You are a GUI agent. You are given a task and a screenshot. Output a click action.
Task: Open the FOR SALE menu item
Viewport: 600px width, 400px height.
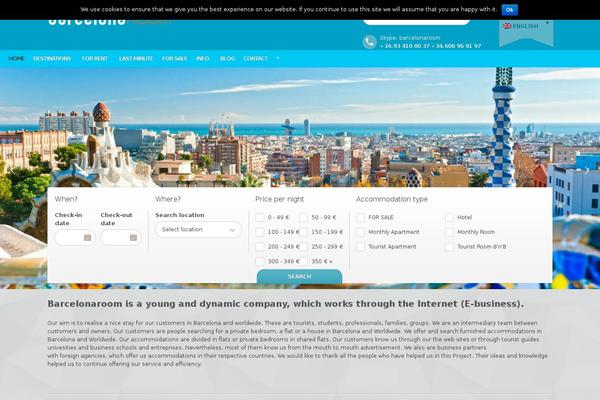(174, 59)
